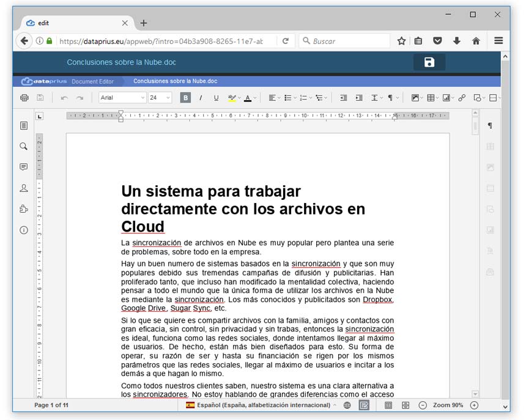Click the 'Page 1 of 11' indicator
Viewport: 526px width, 420px height.
[51, 405]
